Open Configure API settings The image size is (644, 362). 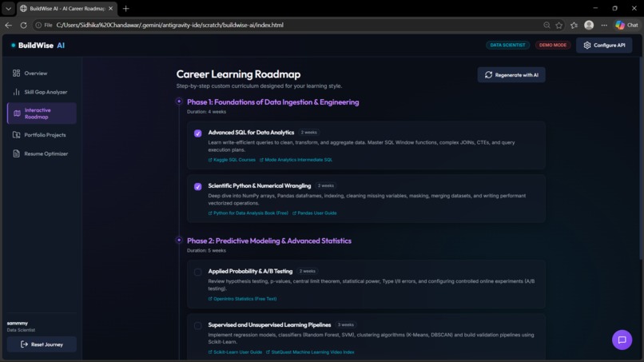(604, 46)
